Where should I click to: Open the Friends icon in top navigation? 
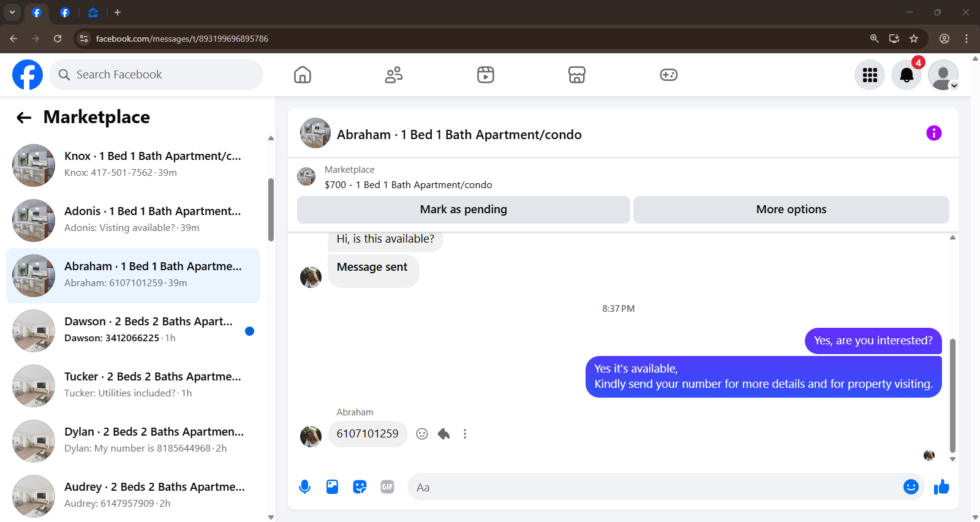[x=394, y=75]
